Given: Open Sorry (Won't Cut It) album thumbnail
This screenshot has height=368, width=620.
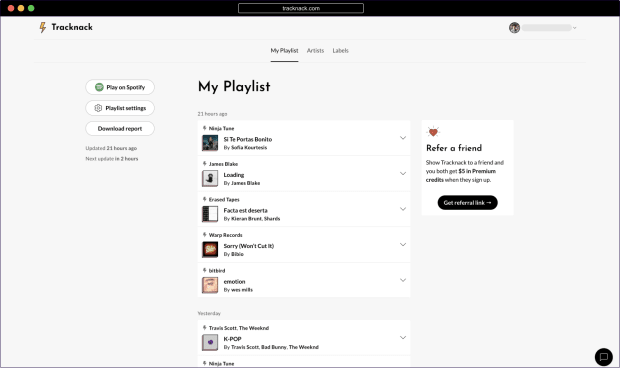Looking at the screenshot, I should pyautogui.click(x=210, y=250).
